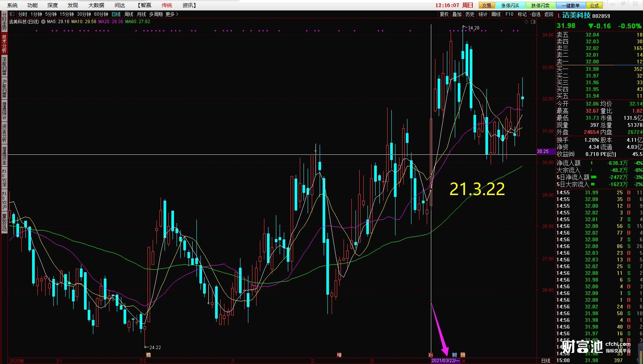Click the MA60: 27.82 indicator label
Screen dimensions: 643x364
(x=137, y=22)
